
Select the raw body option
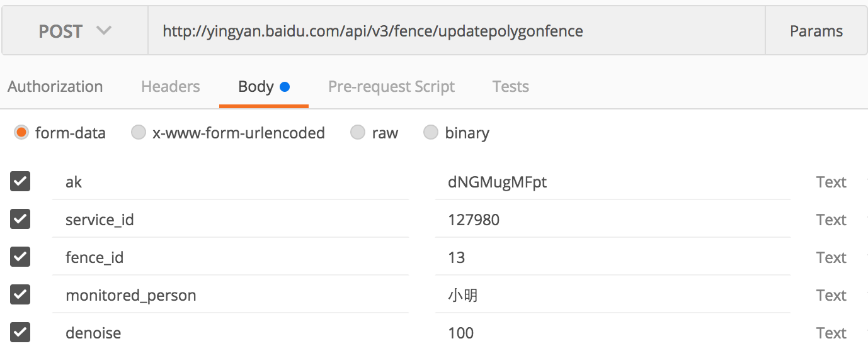(358, 133)
